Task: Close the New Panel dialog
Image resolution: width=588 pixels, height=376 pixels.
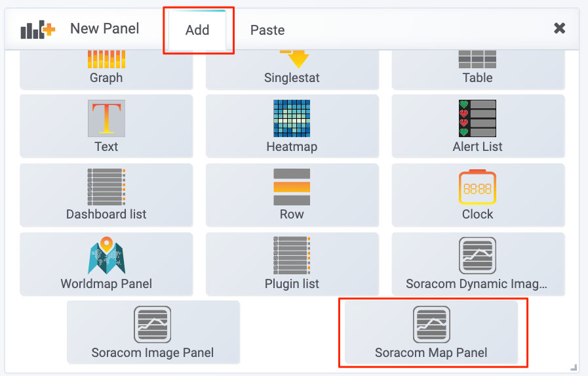Action: point(560,28)
